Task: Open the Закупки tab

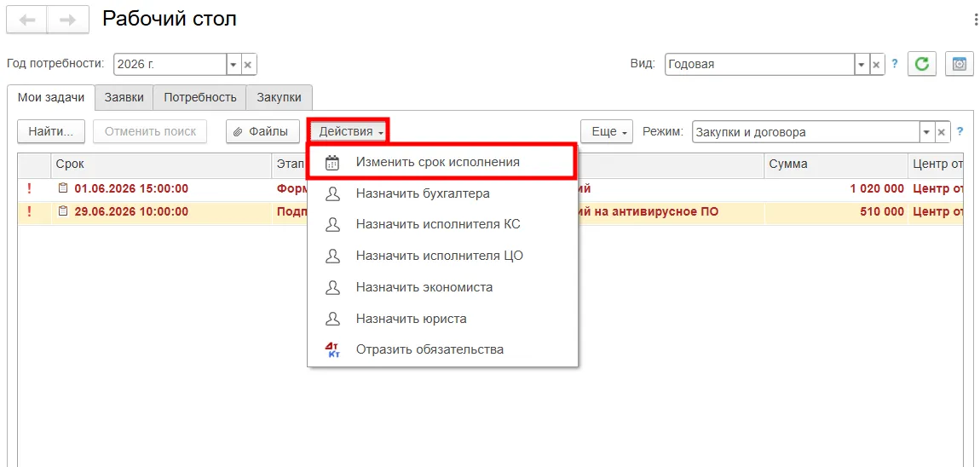Action: [280, 97]
